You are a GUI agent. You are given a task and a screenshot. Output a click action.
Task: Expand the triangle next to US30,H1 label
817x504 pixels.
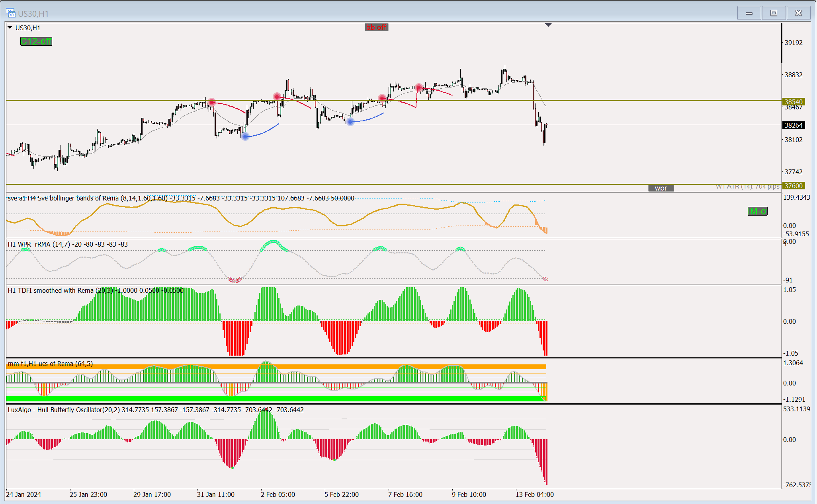10,28
